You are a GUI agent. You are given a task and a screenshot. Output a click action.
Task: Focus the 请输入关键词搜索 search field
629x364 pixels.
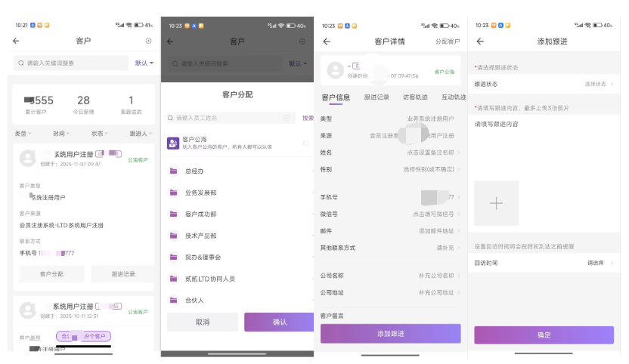(72, 63)
